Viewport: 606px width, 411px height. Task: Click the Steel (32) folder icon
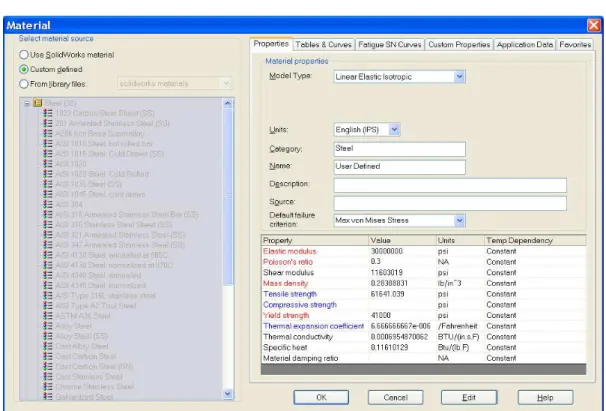click(x=37, y=103)
